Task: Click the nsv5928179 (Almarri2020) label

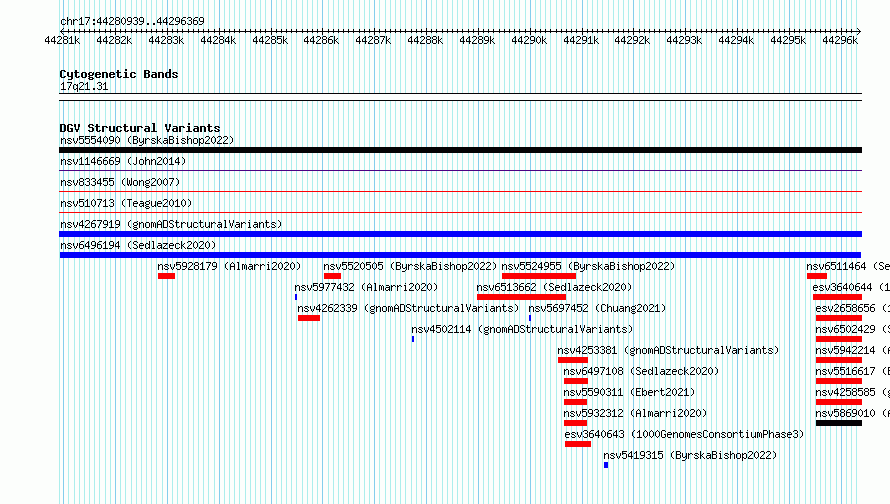Action: point(229,266)
